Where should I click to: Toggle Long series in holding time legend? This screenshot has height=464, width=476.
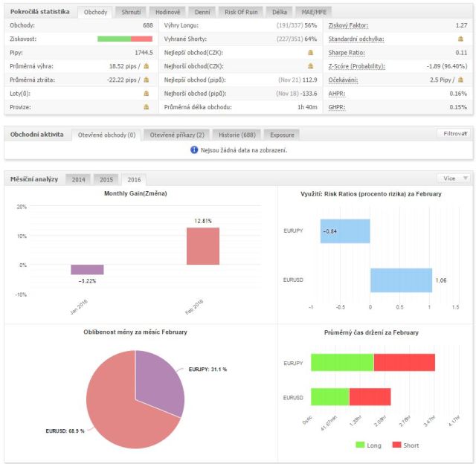tap(368, 445)
